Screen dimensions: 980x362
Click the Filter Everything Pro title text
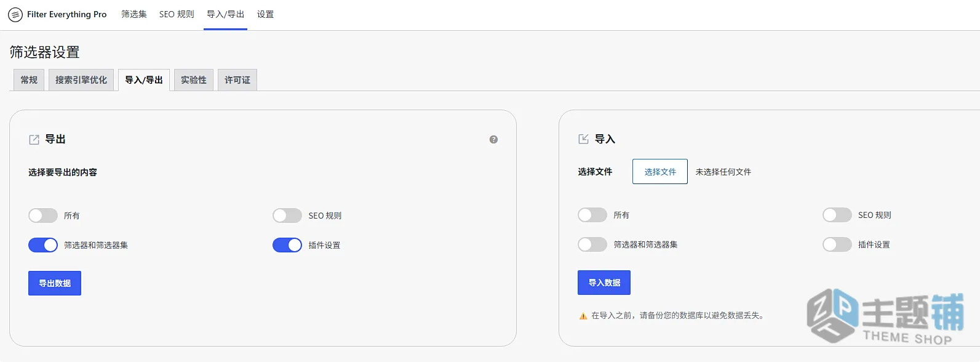coord(66,14)
